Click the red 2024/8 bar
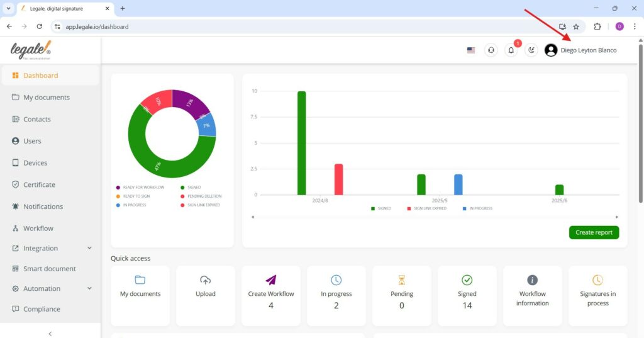The width and height of the screenshot is (644, 338). 338,179
